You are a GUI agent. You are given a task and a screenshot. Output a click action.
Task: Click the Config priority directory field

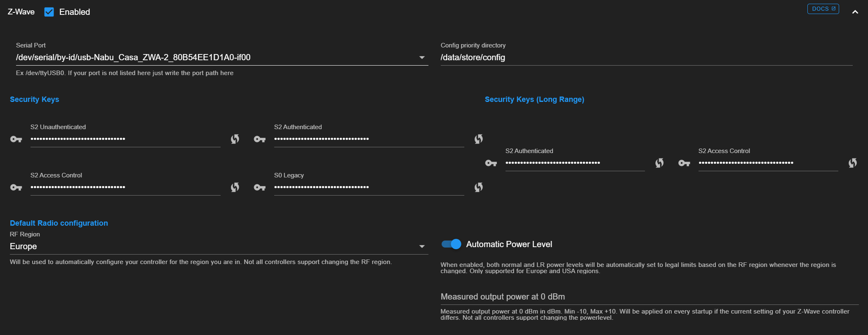[646, 57]
